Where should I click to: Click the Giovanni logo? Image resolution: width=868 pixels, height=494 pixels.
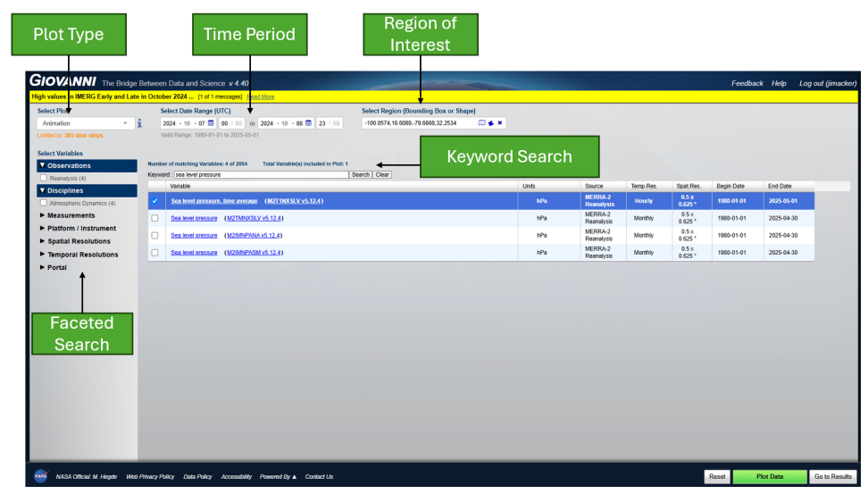[x=63, y=81]
